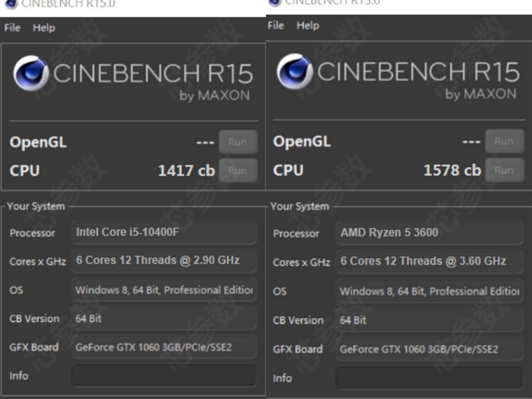This screenshot has width=532, height=399.
Task: Run the OpenGL test in the i5-10400F window
Action: tap(238, 142)
